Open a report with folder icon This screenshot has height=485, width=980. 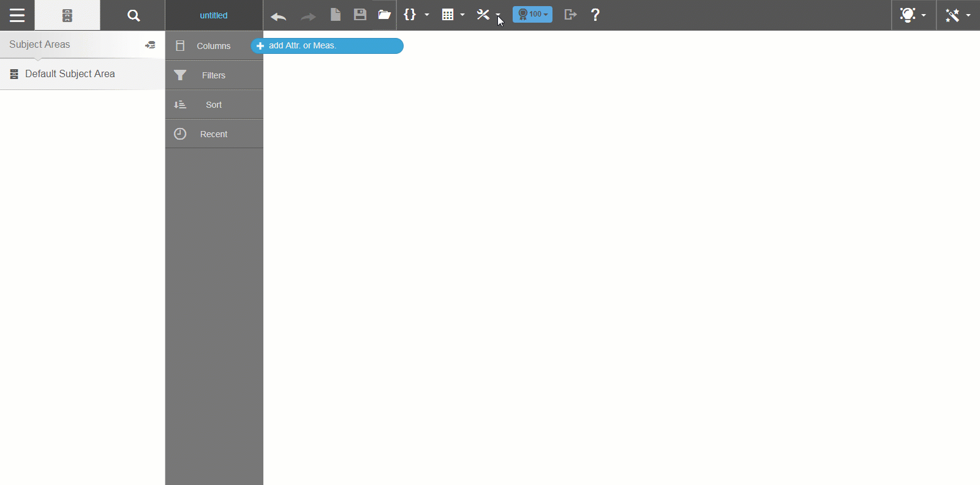tap(385, 15)
